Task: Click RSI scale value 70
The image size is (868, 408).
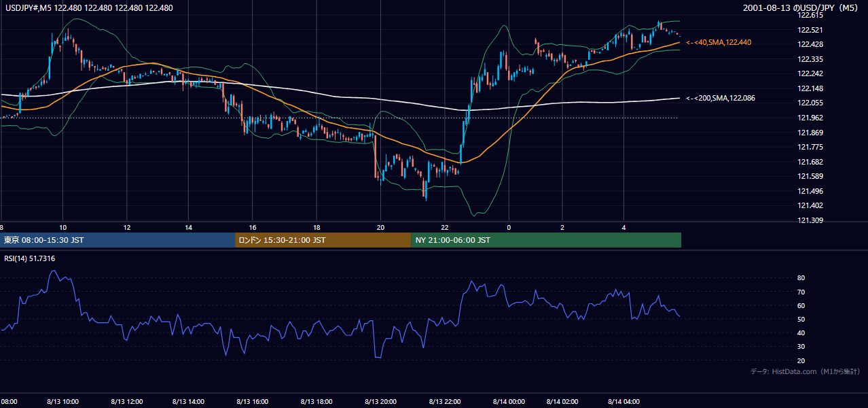Action: click(x=801, y=292)
